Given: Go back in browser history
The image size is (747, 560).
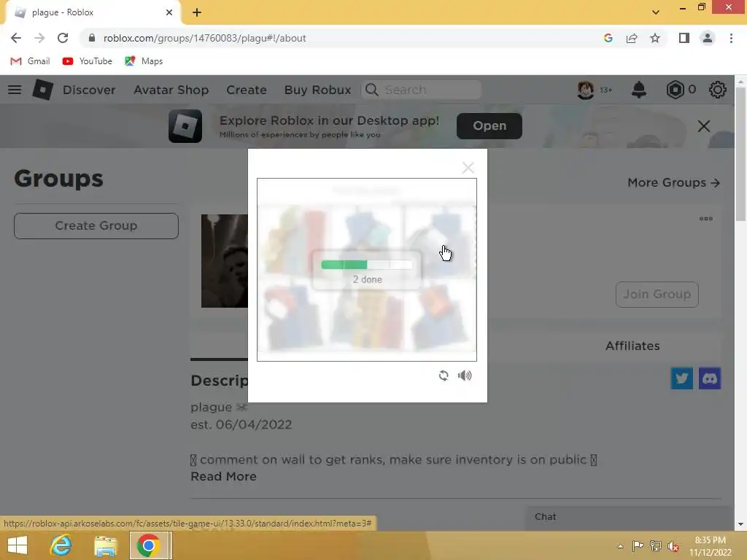Looking at the screenshot, I should tap(16, 38).
